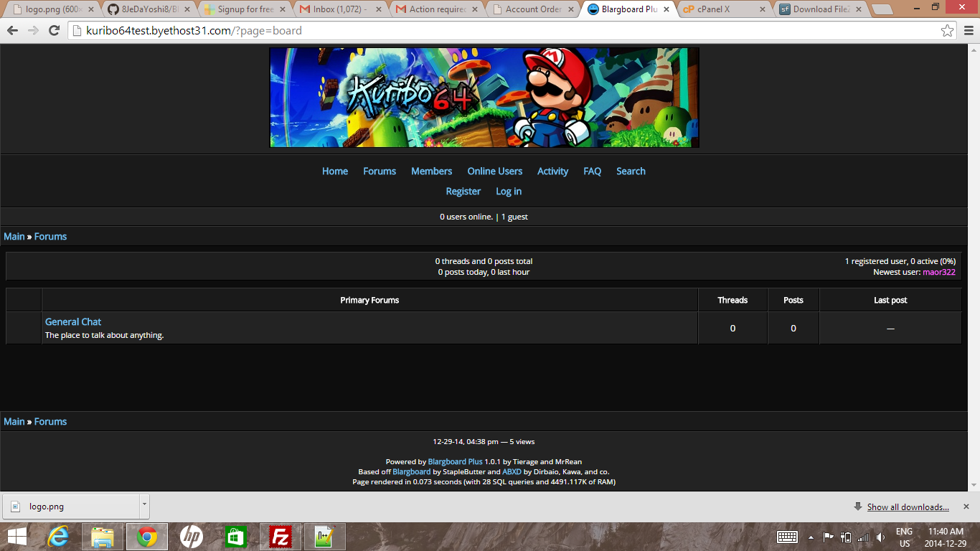Image resolution: width=980 pixels, height=551 pixels.
Task: Click the Register link
Action: tap(463, 192)
